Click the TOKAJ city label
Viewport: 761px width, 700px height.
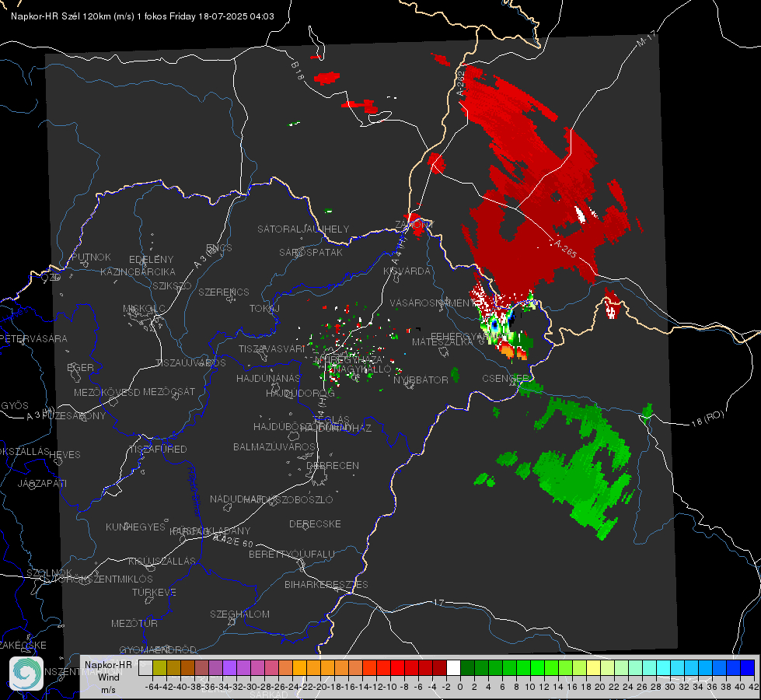tap(264, 309)
